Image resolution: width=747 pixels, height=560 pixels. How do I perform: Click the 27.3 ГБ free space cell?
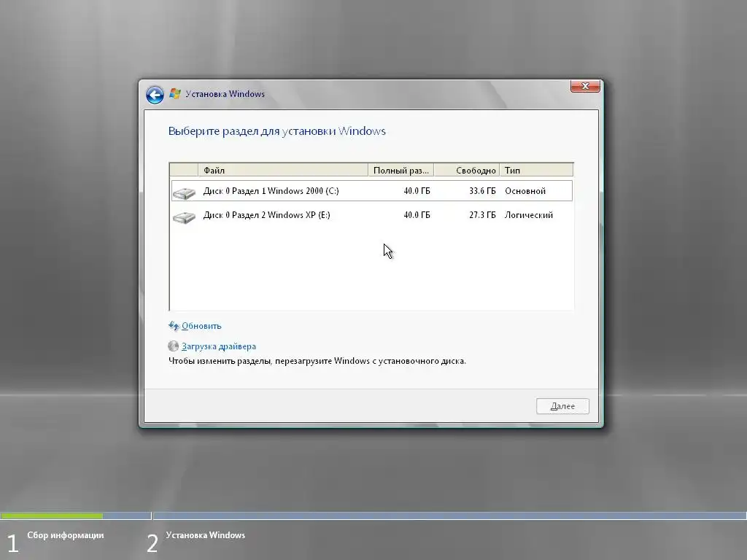pyautogui.click(x=482, y=215)
